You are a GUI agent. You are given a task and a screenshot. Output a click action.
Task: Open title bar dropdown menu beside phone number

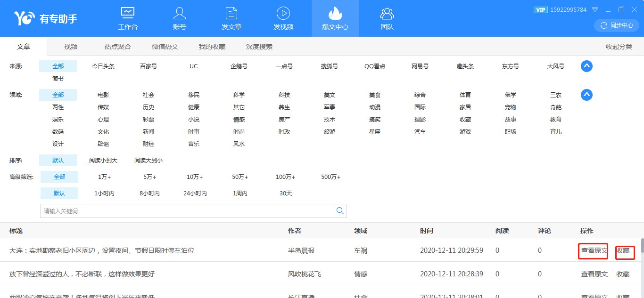coord(595,10)
